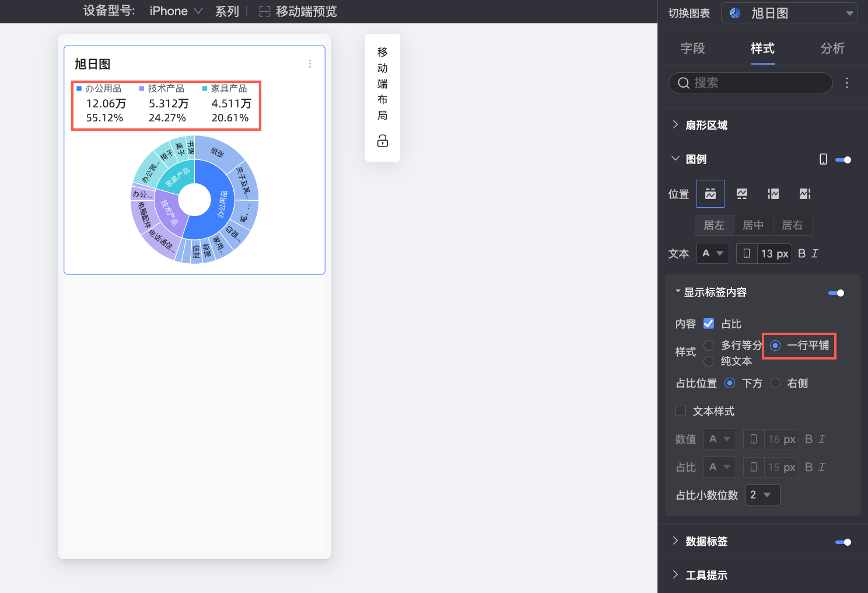
Task: Check the 文本样式 checkbox
Action: point(681,411)
